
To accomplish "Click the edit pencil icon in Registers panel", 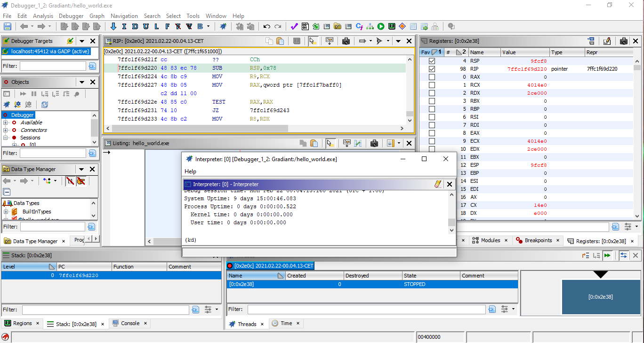I will [607, 41].
